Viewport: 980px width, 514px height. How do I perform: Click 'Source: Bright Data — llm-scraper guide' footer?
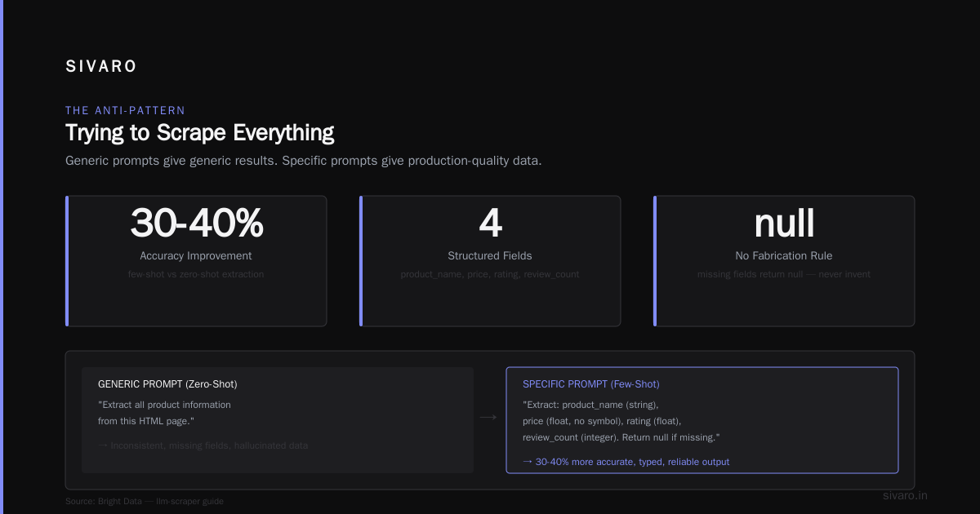[145, 501]
